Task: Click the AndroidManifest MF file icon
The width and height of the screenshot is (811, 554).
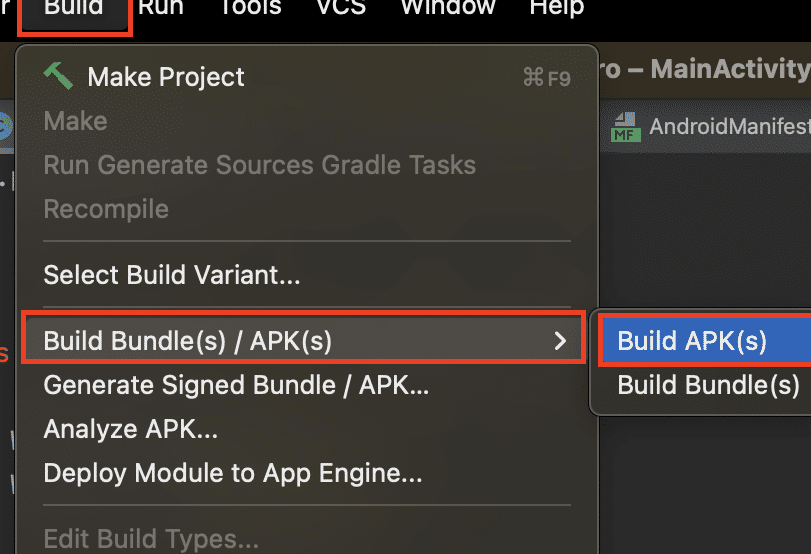Action: pyautogui.click(x=626, y=127)
